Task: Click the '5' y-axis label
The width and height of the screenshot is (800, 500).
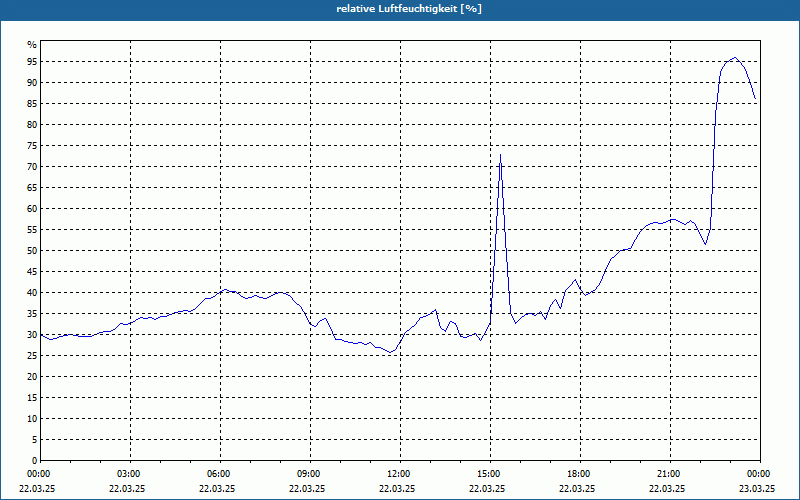Action: coord(35,440)
